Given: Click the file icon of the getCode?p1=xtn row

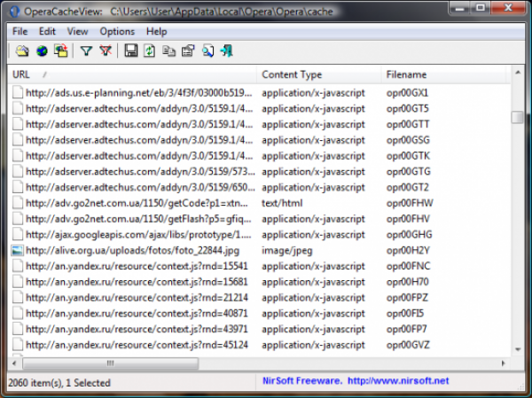Looking at the screenshot, I should [18, 203].
